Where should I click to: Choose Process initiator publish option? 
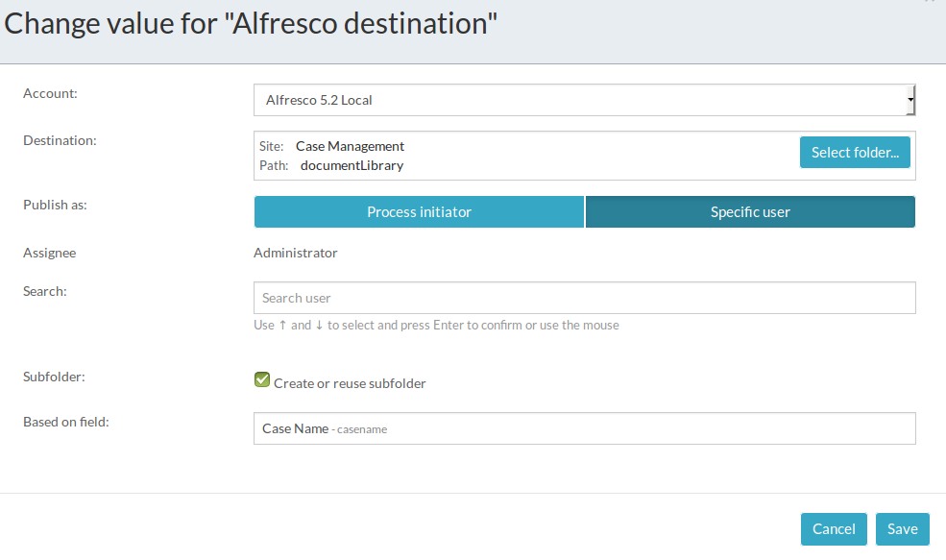pyautogui.click(x=419, y=212)
